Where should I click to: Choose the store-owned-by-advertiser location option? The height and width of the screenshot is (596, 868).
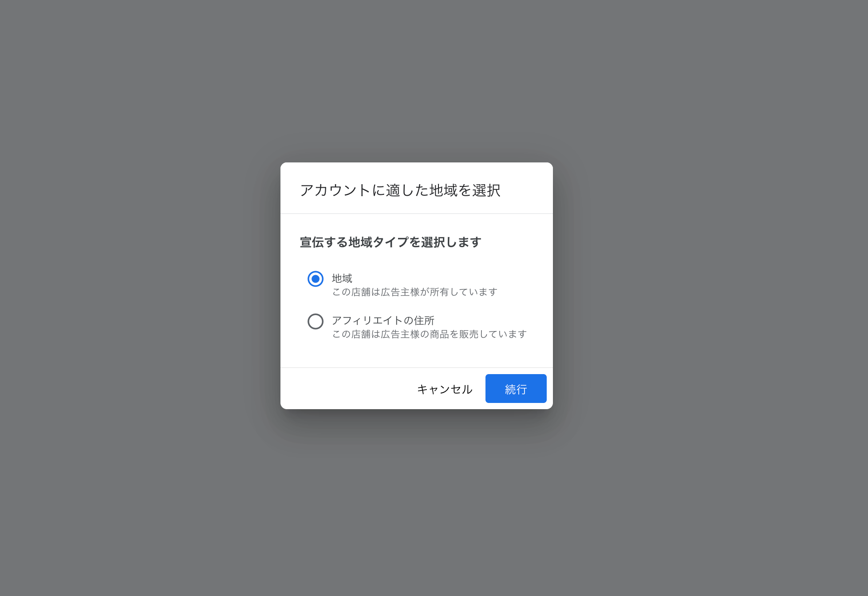[316, 279]
